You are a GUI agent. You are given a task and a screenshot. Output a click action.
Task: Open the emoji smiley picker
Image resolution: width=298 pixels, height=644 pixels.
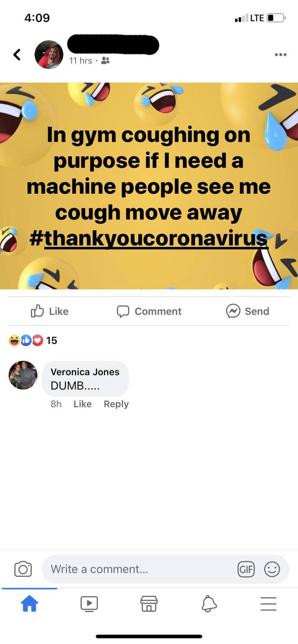coord(272,569)
